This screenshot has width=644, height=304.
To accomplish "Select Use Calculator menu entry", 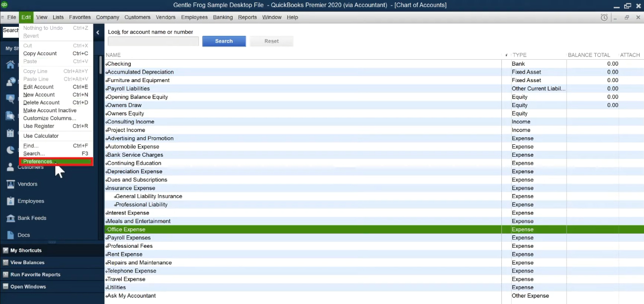I will 41,136.
